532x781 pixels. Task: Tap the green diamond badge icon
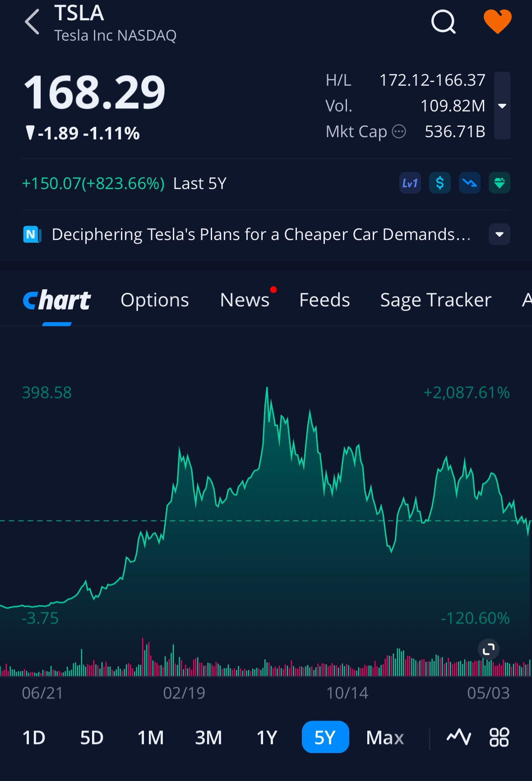click(500, 183)
